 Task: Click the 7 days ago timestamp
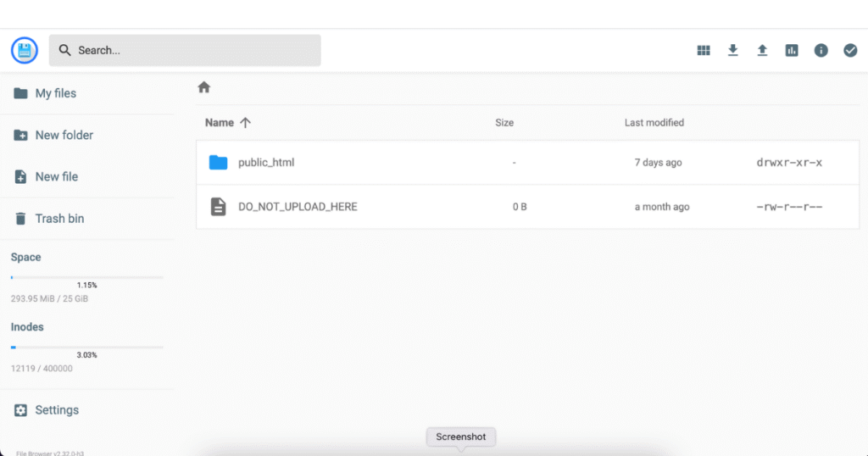coord(658,163)
